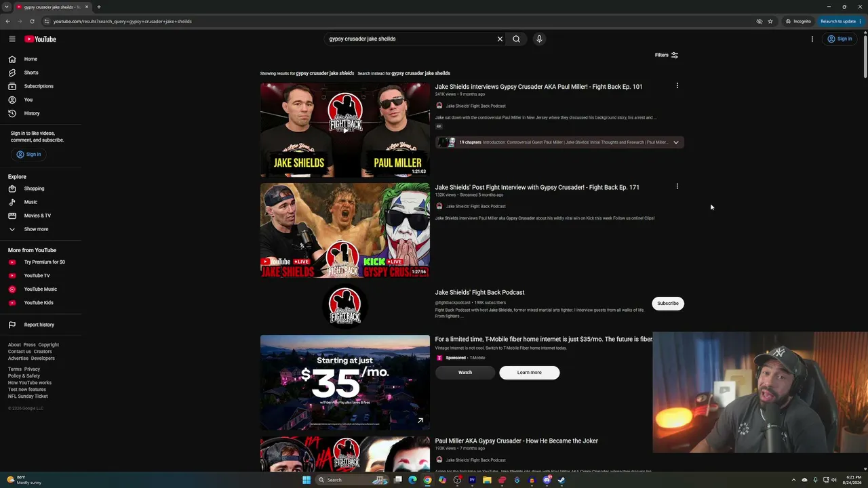Screen dimensions: 868x488
Task: Expand the 19 chapters dropdown
Action: pos(676,142)
